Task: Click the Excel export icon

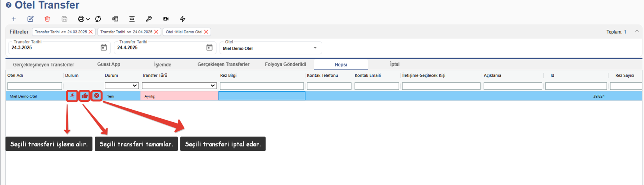Action: tap(115, 19)
